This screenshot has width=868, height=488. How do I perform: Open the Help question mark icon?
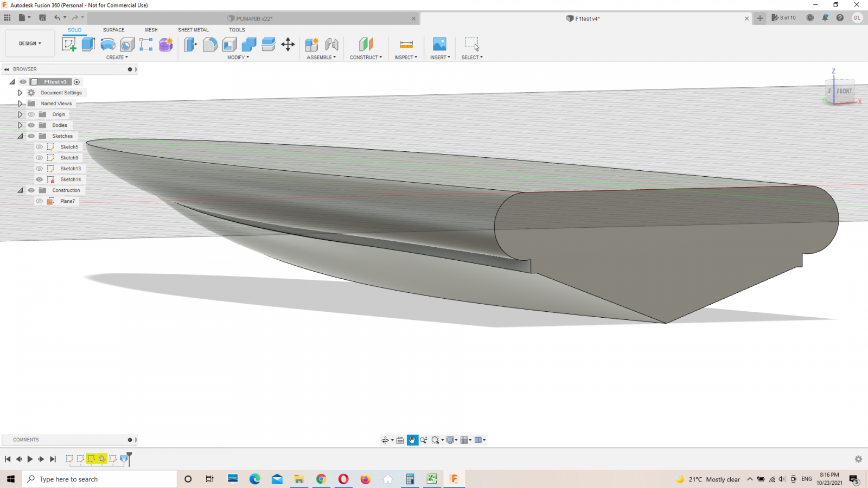(840, 18)
